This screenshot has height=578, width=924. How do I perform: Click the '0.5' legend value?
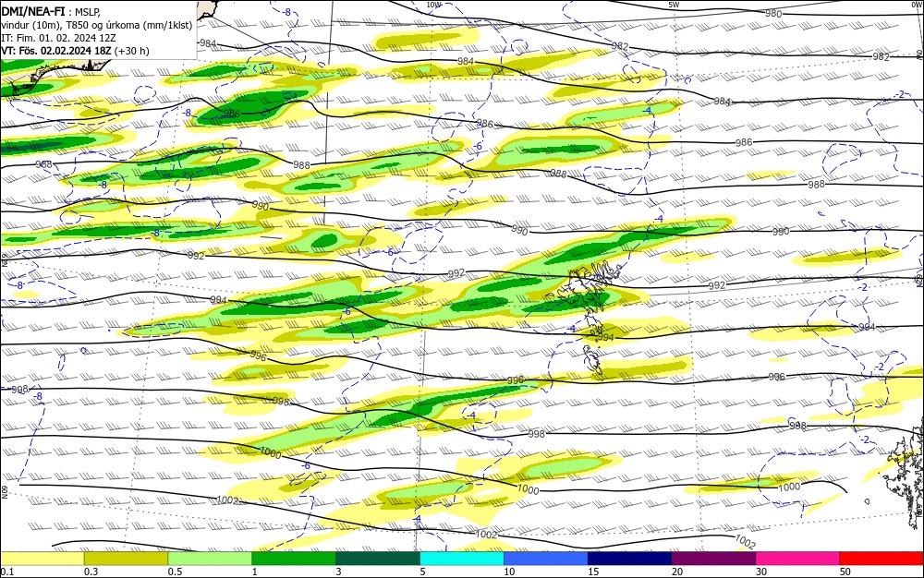pyautogui.click(x=175, y=572)
